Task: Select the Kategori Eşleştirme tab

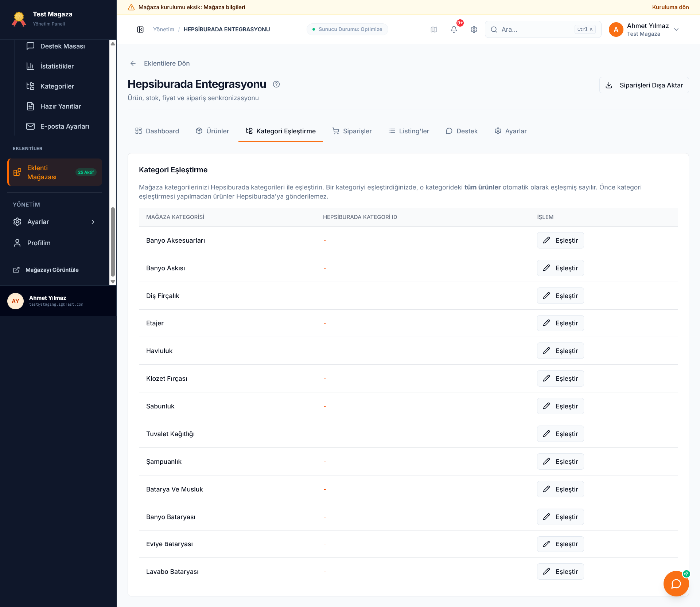Action: coord(281,131)
